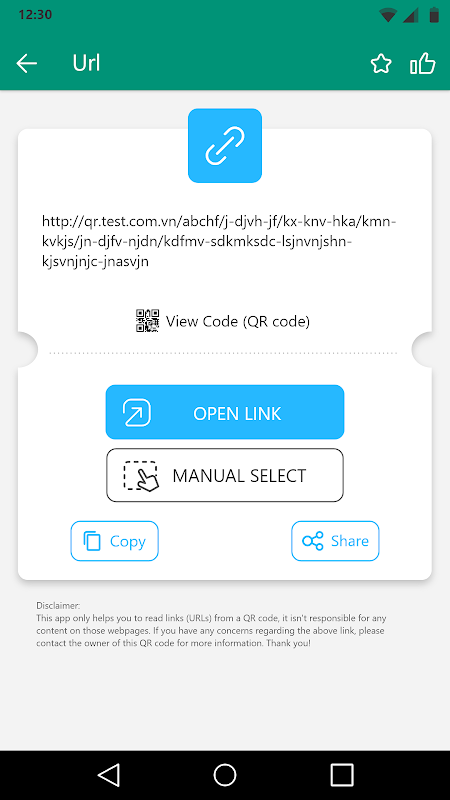Choose MANUAL SELECT option

(225, 475)
